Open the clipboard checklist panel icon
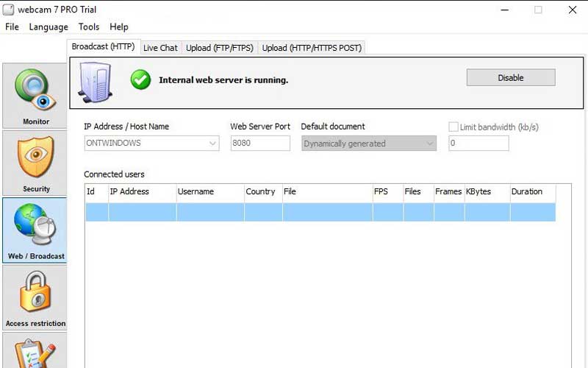588x368 pixels. tap(35, 351)
